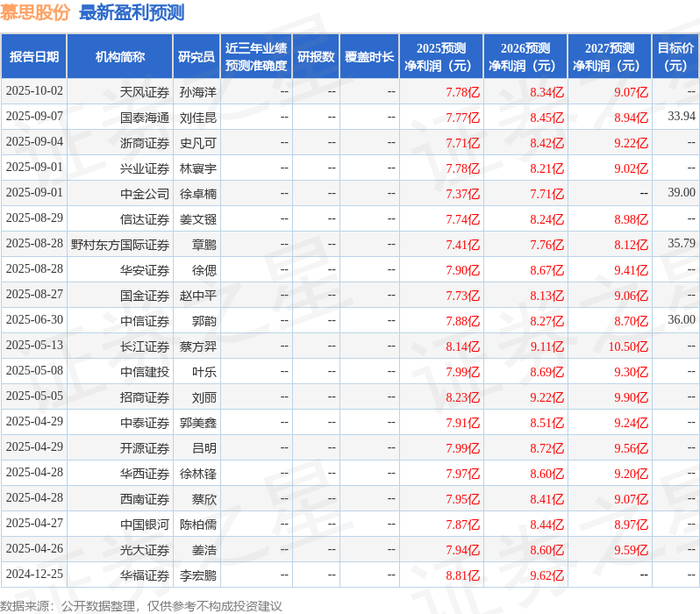The height and width of the screenshot is (614, 700).
Task: Click 8.81亿 in 华福证券 row
Action: [x=462, y=576]
